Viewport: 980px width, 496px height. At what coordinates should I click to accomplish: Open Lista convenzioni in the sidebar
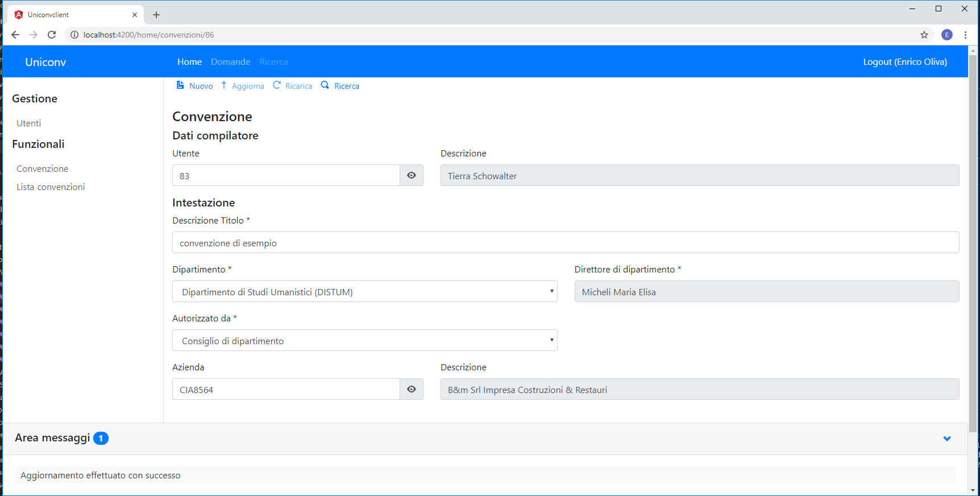pyautogui.click(x=51, y=187)
